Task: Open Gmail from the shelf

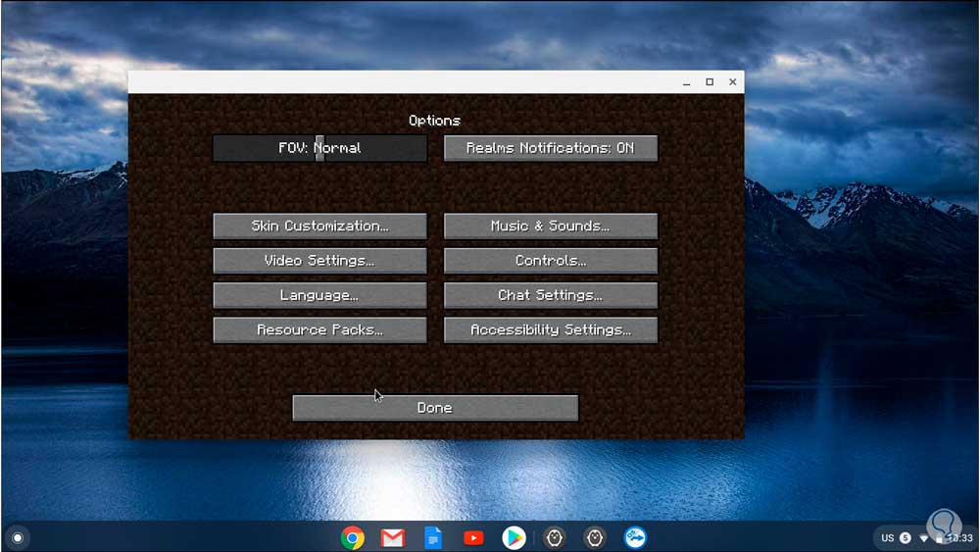Action: click(393, 537)
